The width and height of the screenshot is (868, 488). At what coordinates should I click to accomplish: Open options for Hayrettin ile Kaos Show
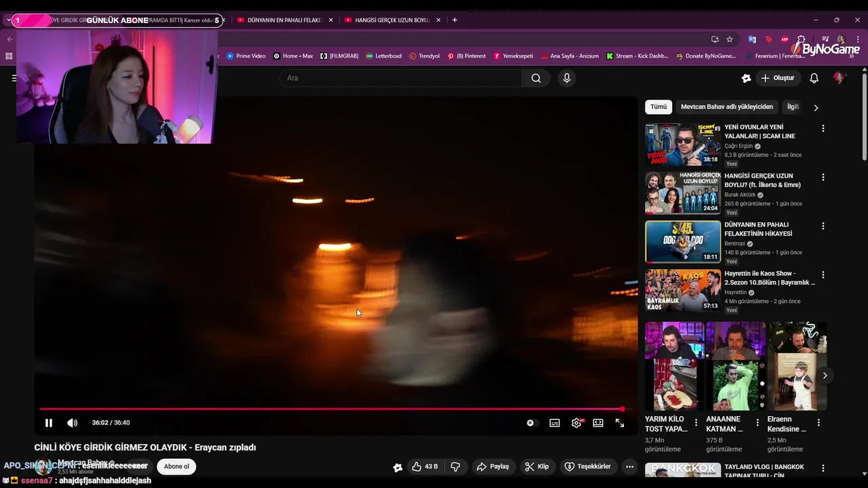(823, 274)
